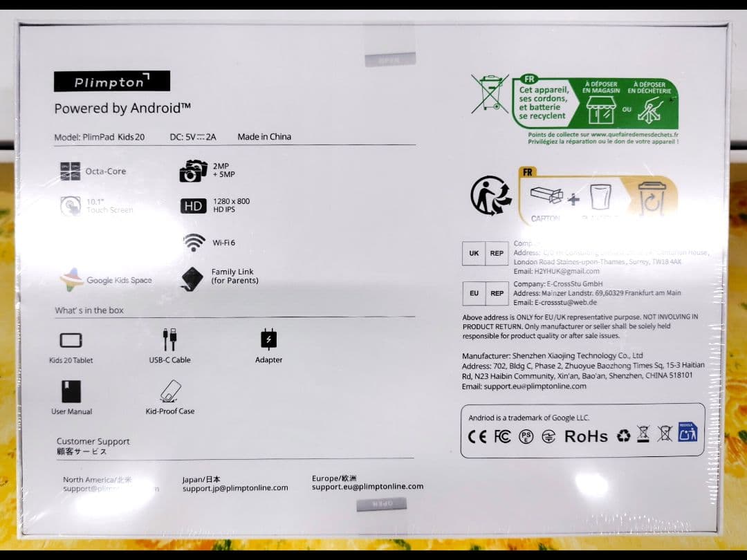Click the blue Recicla bin icon

688,432
